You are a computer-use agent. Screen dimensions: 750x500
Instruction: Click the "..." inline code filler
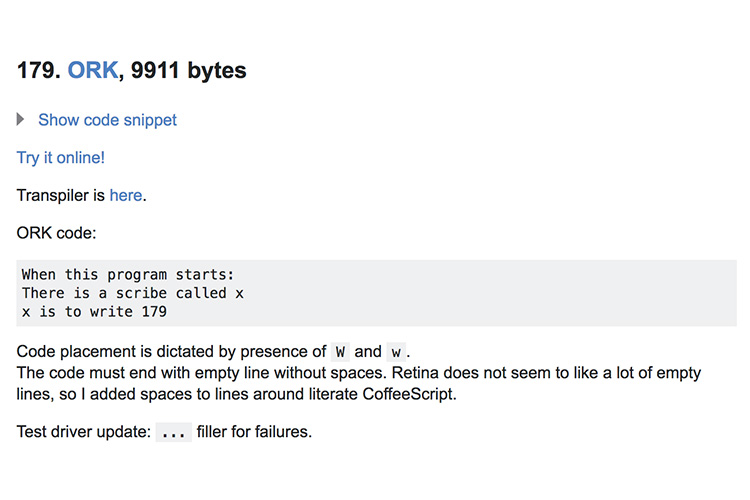pos(174,432)
